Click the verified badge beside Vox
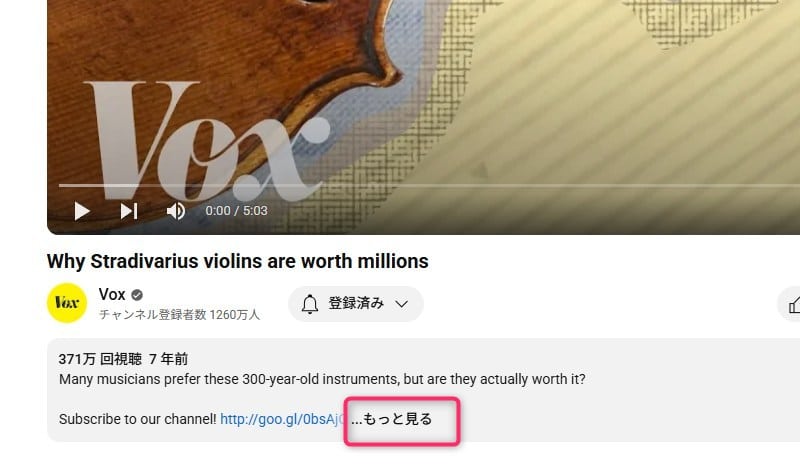 click(137, 295)
